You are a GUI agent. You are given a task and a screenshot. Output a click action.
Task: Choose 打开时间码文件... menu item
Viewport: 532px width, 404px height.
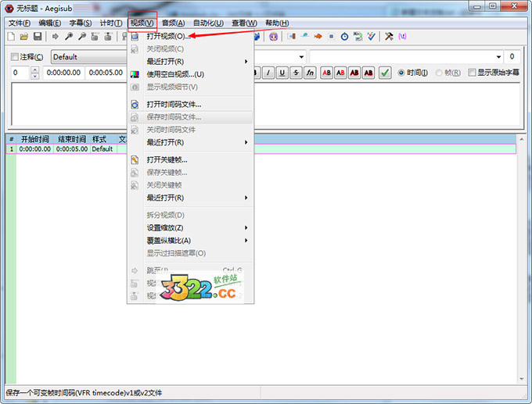[x=191, y=105]
